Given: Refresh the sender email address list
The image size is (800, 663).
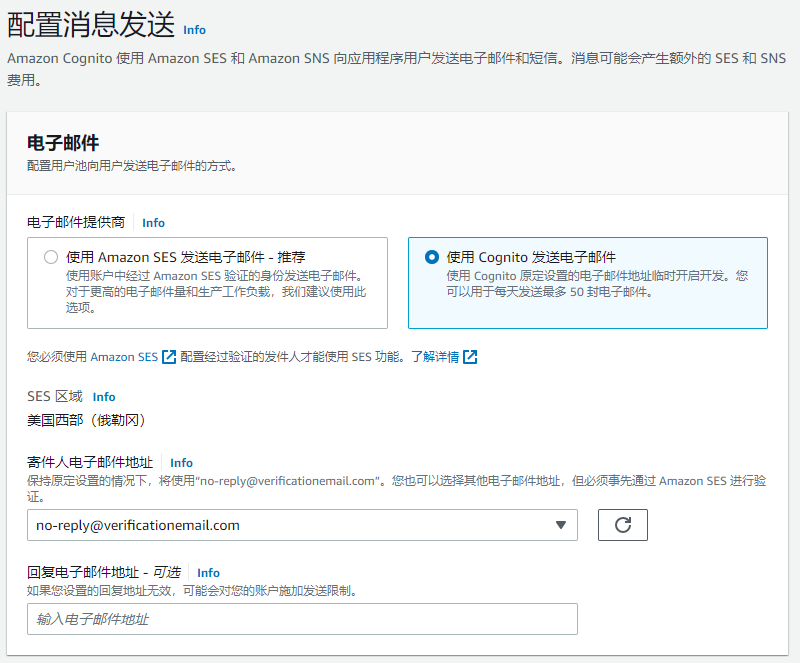Looking at the screenshot, I should (622, 525).
